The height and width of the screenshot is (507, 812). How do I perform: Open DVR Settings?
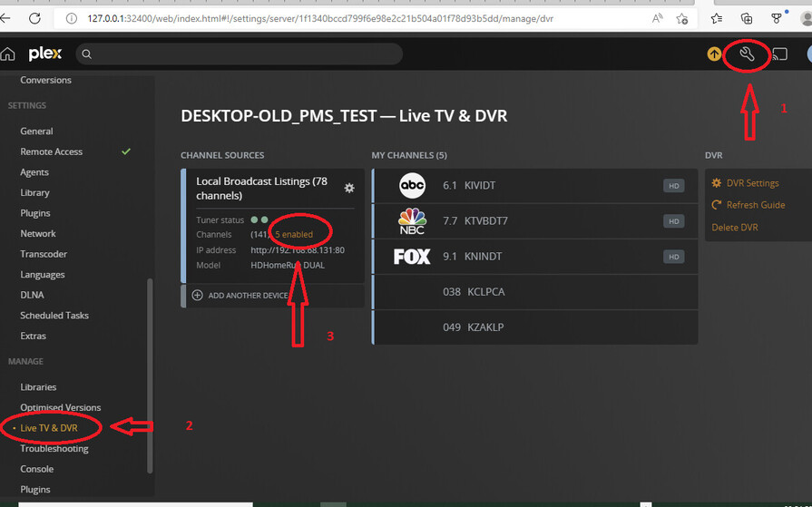(745, 183)
